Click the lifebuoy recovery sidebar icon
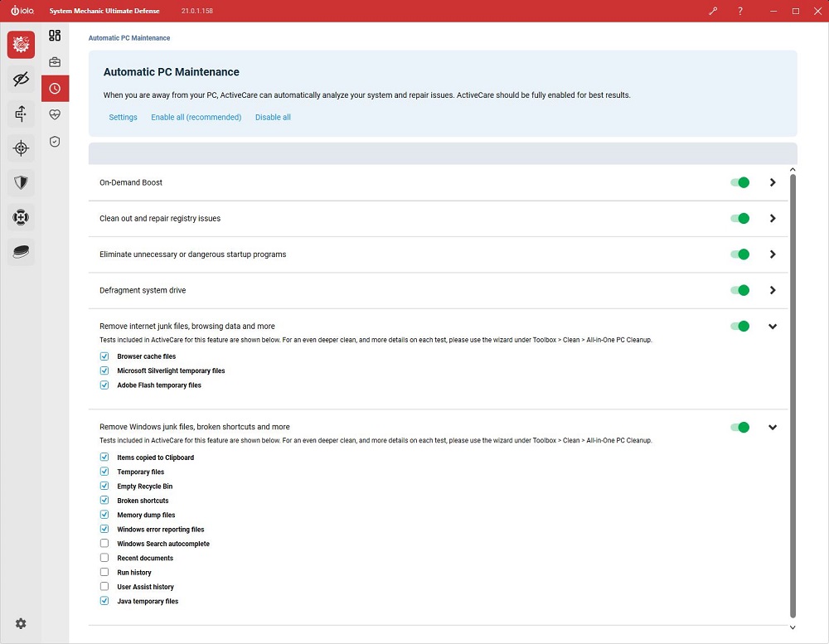This screenshot has height=644, width=829. click(x=21, y=217)
